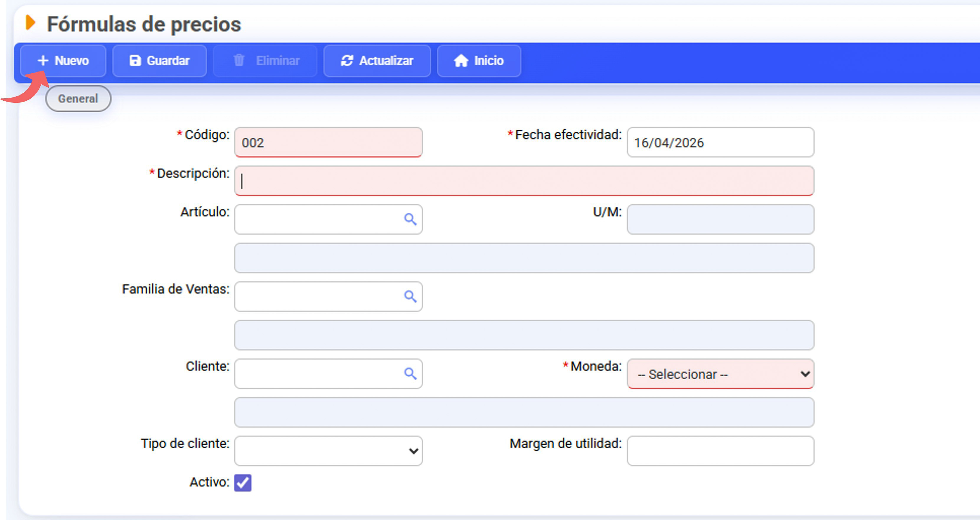Screen dimensions: 980x520
Task: Click the family description box below Familia de Ventas
Action: tap(524, 335)
